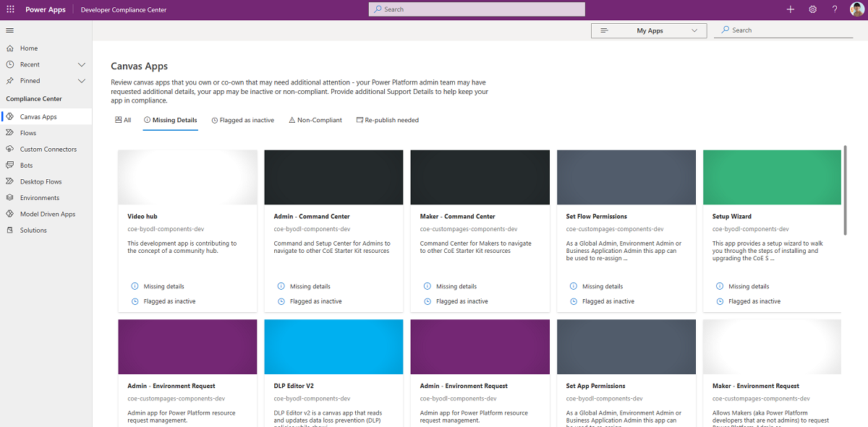This screenshot has width=868, height=427.
Task: Click the plus icon to create new
Action: pyautogui.click(x=791, y=9)
